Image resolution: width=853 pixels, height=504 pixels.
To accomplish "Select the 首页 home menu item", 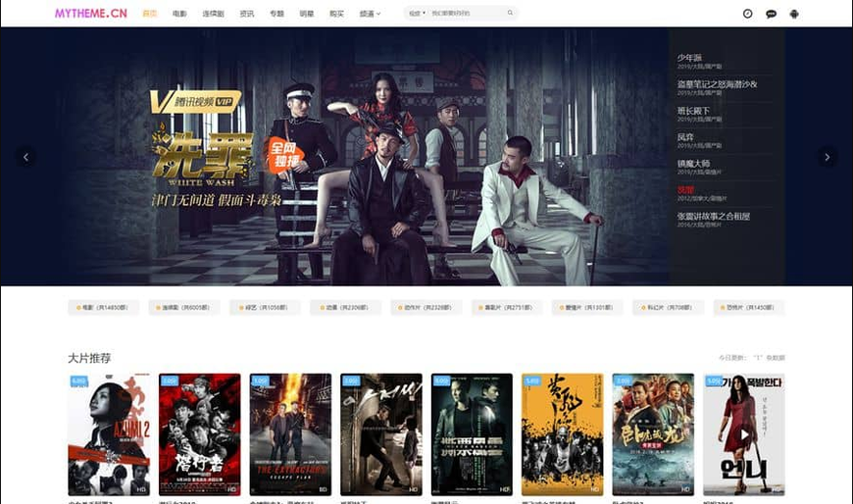I will coord(149,14).
